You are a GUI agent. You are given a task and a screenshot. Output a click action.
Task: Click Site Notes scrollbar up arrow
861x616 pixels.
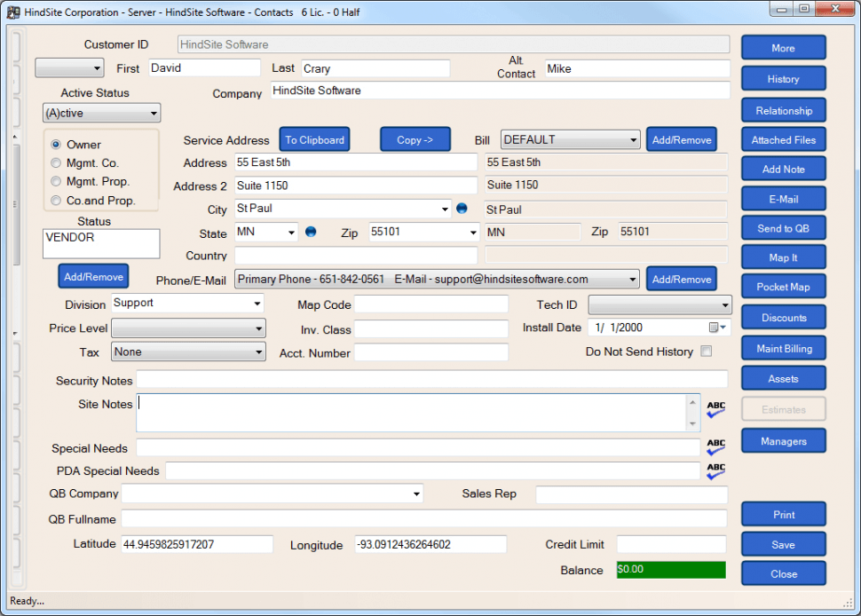(692, 402)
